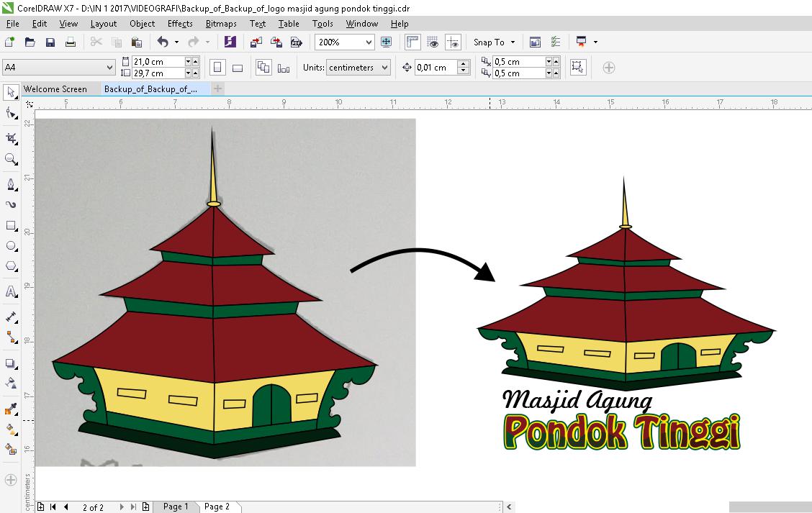Switch to the Welcome Screen tab

pos(55,89)
